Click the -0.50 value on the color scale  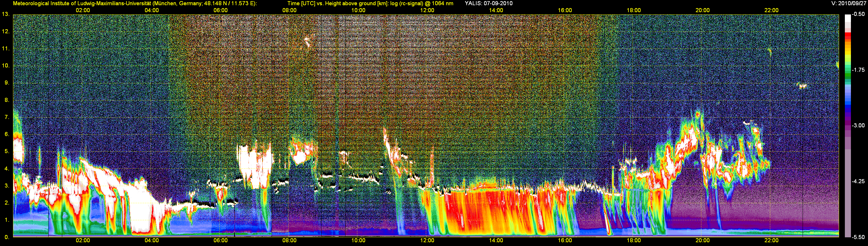(858, 14)
